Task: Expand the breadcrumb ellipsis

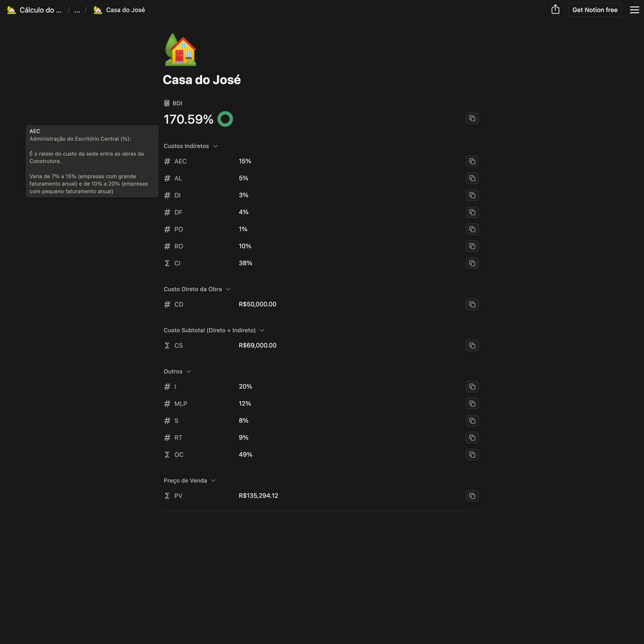Action: point(77,10)
